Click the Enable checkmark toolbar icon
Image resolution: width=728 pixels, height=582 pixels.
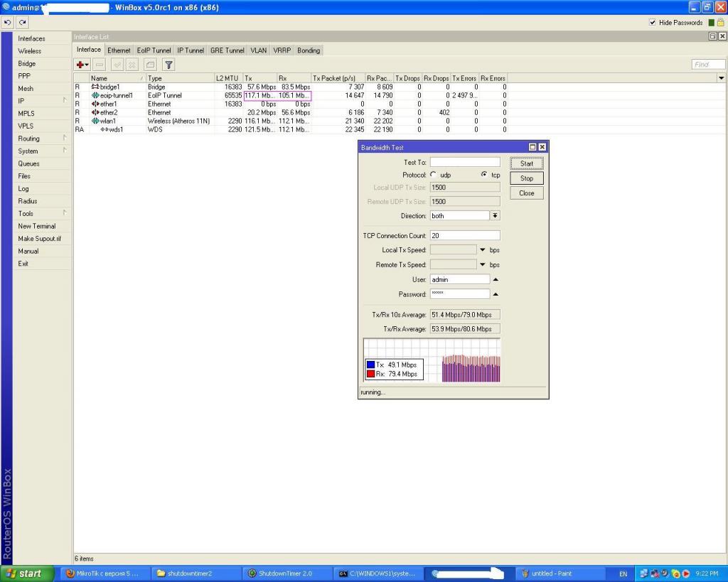[x=117, y=65]
